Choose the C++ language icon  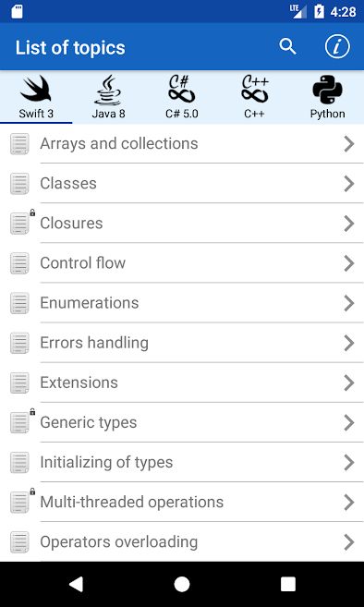pos(254,89)
